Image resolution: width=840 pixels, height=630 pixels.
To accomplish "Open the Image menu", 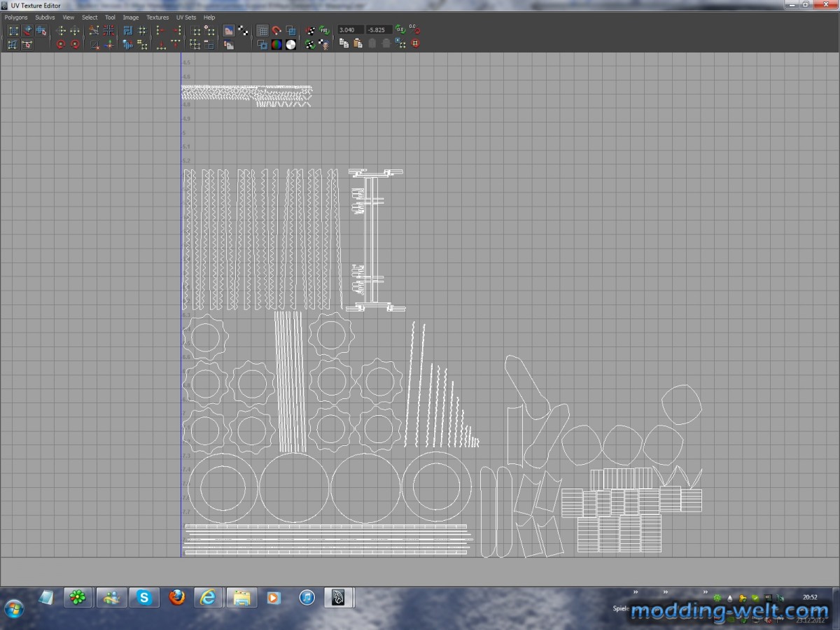I will pos(131,17).
